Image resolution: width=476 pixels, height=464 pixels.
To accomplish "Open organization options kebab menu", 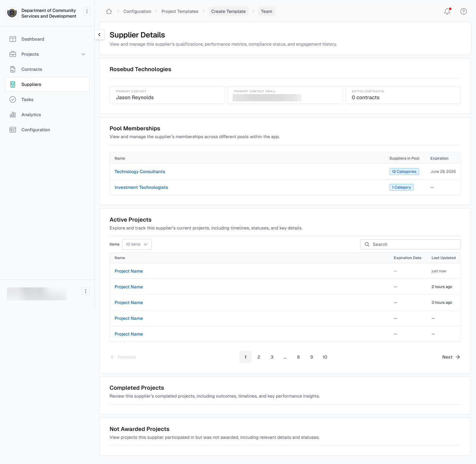I will coord(87,11).
